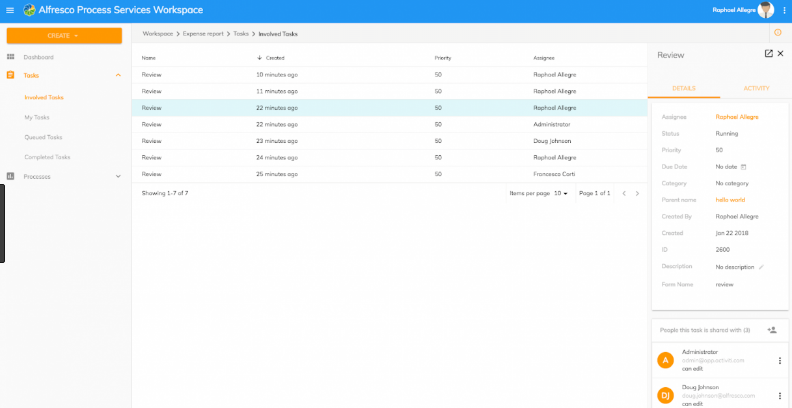Open the Due Date calendar picker

[x=743, y=167]
